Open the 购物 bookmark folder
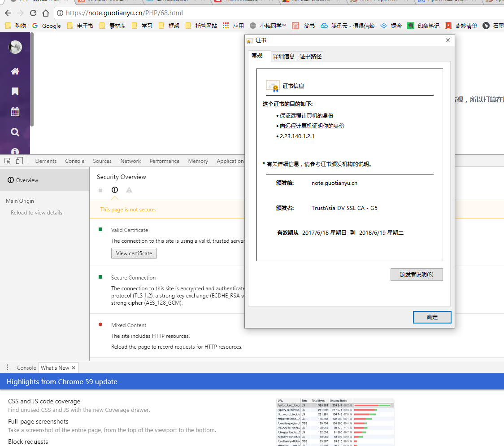The image size is (504, 446). (x=16, y=26)
